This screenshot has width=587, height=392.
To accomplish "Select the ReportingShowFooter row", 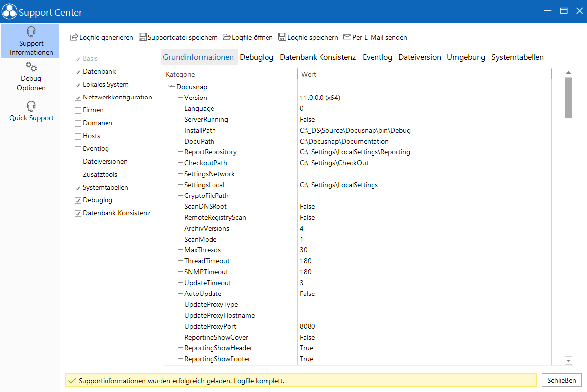I will (x=358, y=359).
